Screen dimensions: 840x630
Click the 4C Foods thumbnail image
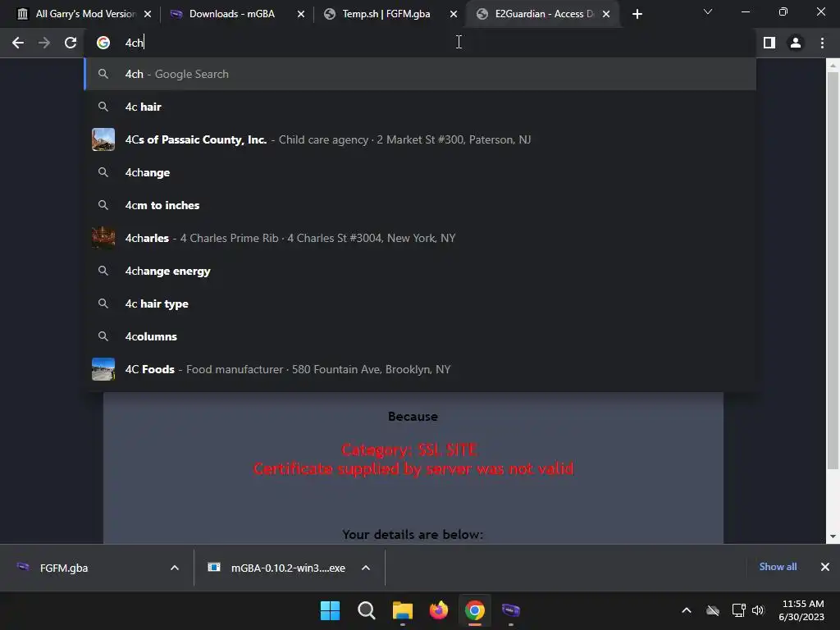click(103, 369)
